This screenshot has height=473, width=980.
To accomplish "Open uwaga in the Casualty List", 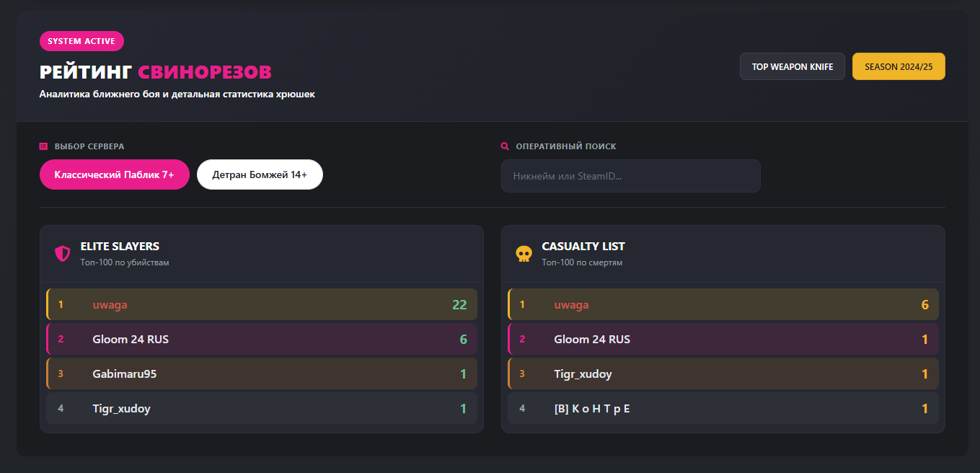I will (571, 304).
